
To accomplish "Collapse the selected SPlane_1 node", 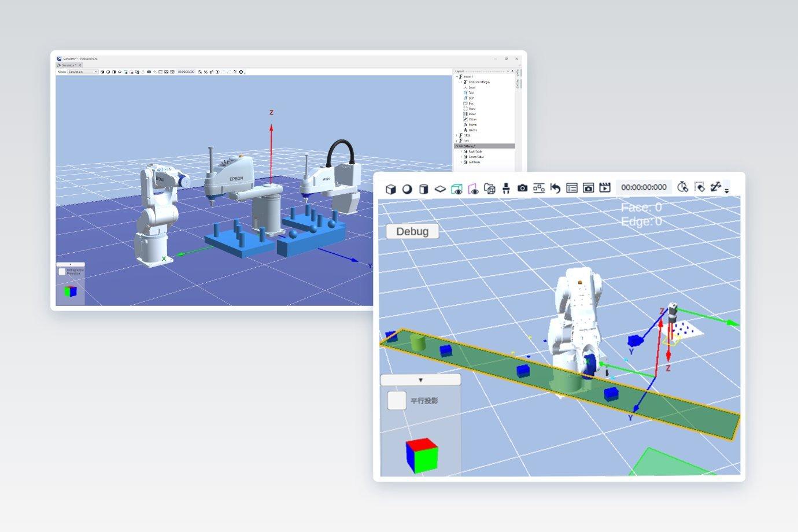I will point(457,146).
